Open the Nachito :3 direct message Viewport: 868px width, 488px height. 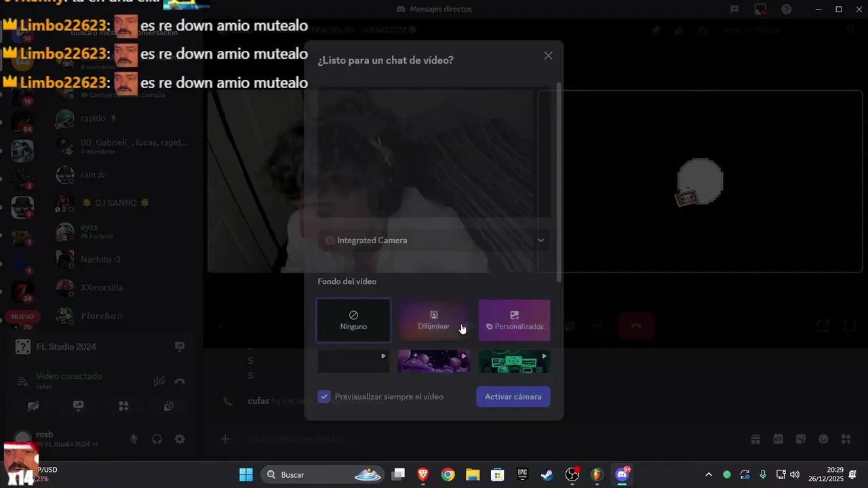click(122, 260)
